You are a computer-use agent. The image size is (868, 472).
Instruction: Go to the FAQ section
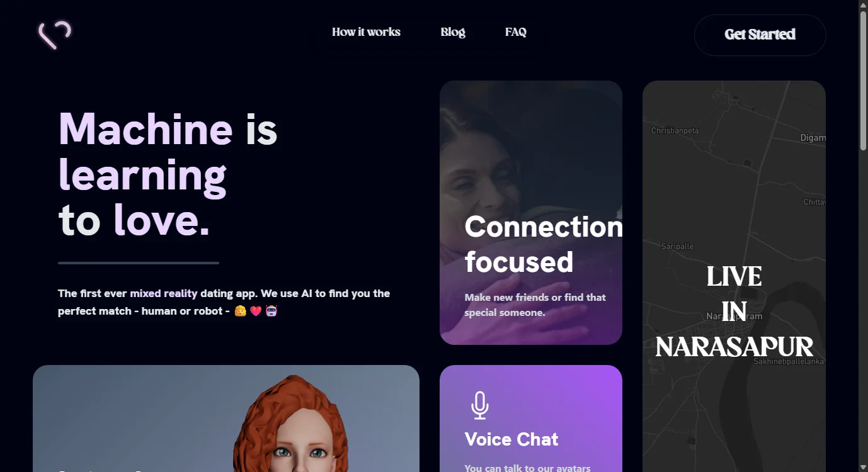tap(516, 32)
